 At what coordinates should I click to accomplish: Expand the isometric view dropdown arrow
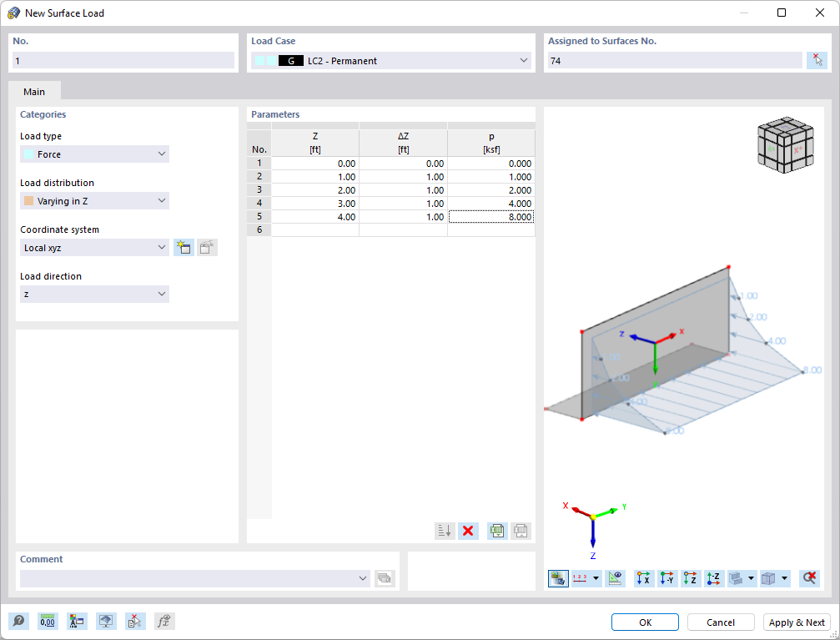point(784,577)
